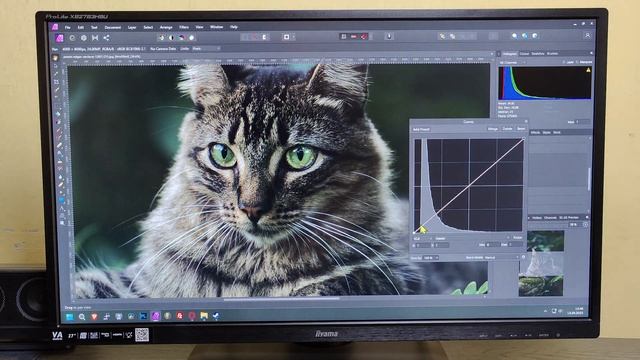
Task: Click the upper stock image thumbnail
Action: click(x=545, y=241)
